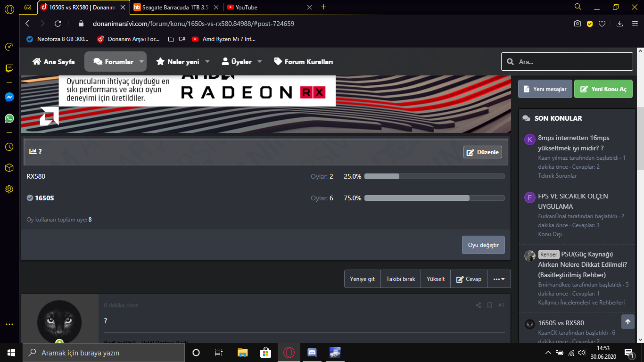644x362 pixels.
Task: Expand Forumlar dropdown arrow
Action: 141,62
